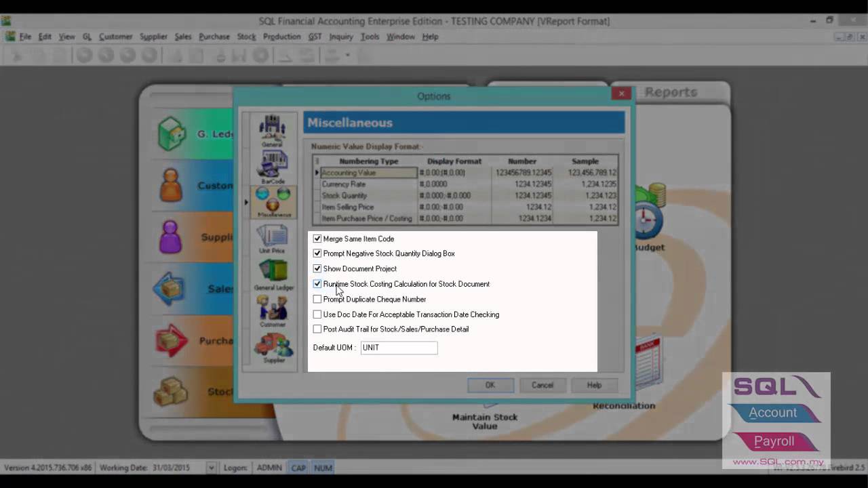Screen dimensions: 868x488
Task: Open General Ledger section in Options sidebar
Action: click(x=273, y=275)
